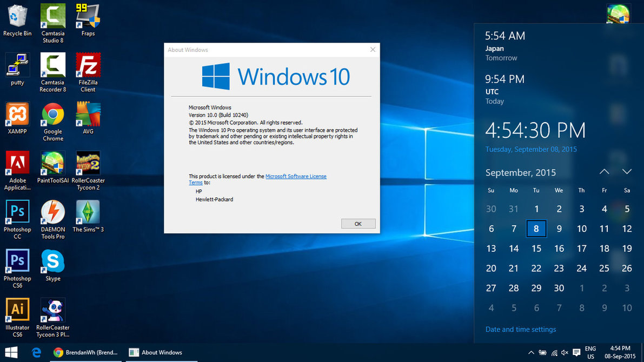This screenshot has width=644, height=362.
Task: Click the 'UTC' additional clock label
Action: pos(492,91)
